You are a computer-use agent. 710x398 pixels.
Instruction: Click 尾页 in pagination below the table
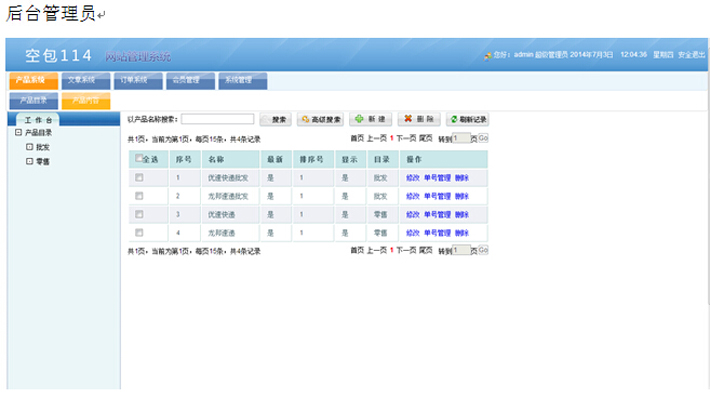click(x=426, y=250)
